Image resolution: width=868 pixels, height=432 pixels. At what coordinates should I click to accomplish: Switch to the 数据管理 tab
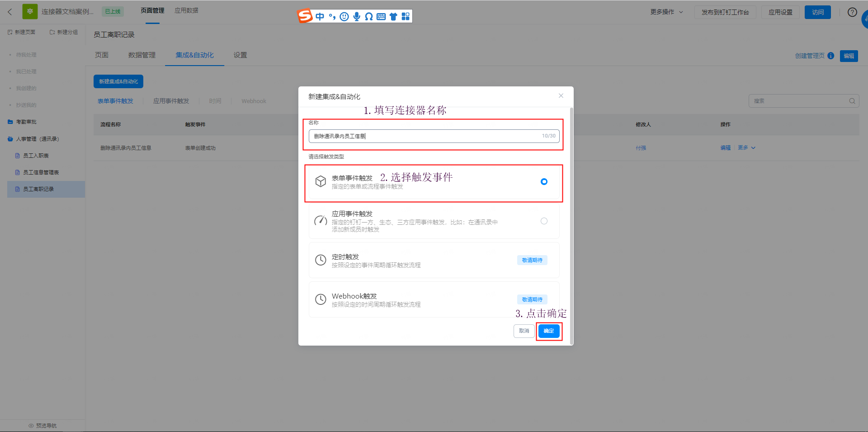click(142, 55)
